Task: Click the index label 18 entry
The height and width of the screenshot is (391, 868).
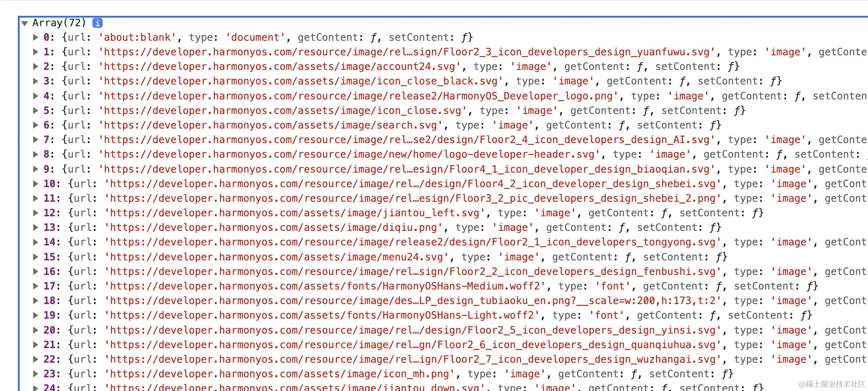Action: [49, 300]
